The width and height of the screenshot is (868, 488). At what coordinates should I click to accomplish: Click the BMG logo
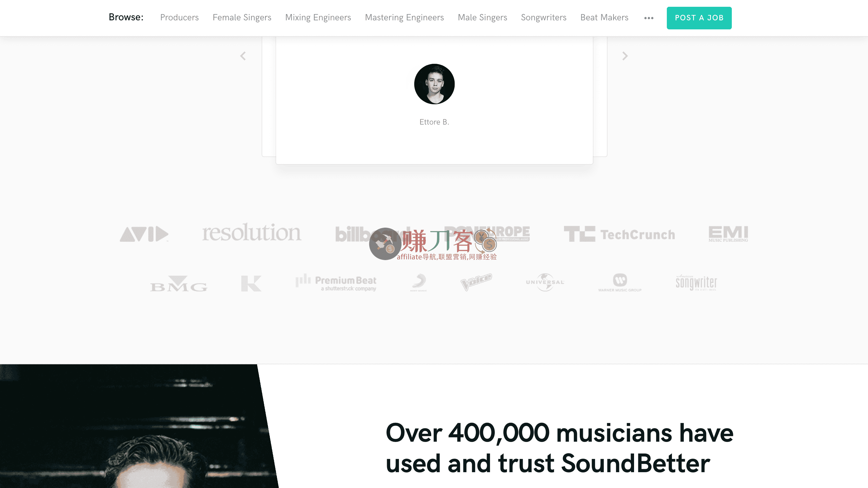coord(179,284)
